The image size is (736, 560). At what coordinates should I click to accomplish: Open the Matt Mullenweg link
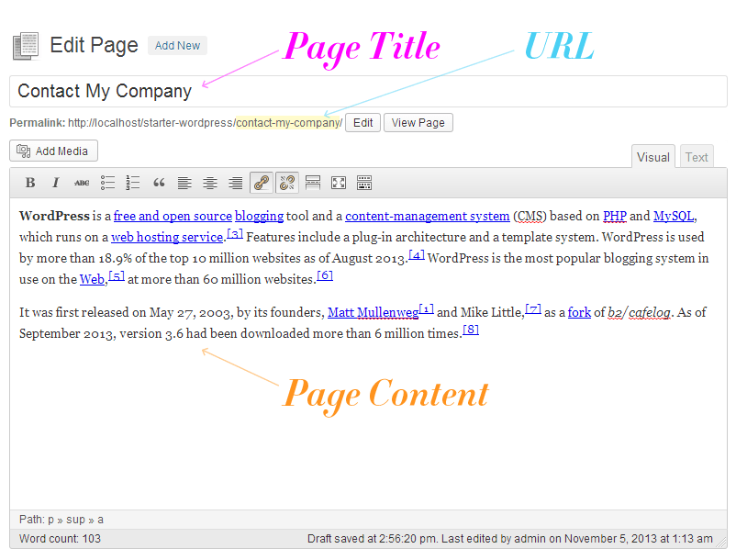pyautogui.click(x=373, y=312)
